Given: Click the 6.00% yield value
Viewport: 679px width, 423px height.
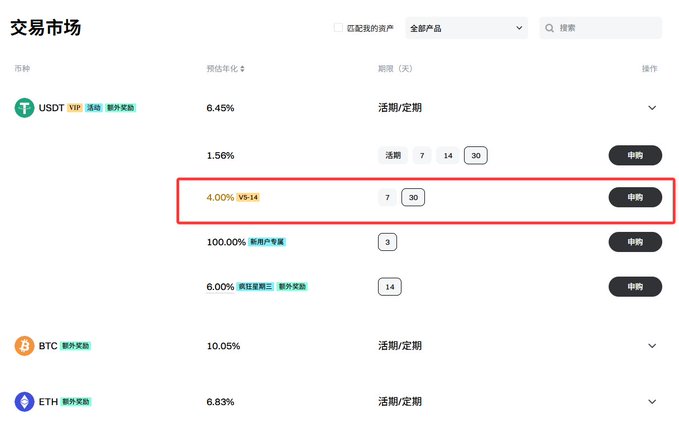Looking at the screenshot, I should [220, 287].
